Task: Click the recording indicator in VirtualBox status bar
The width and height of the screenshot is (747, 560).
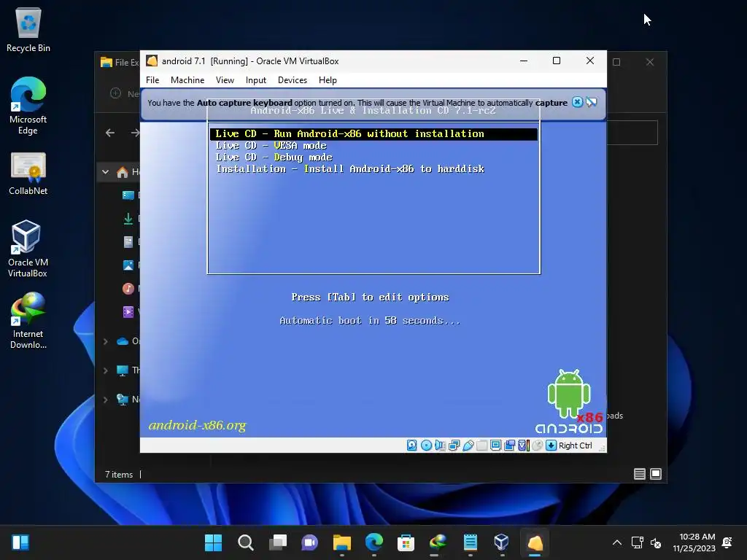Action: [x=509, y=446]
